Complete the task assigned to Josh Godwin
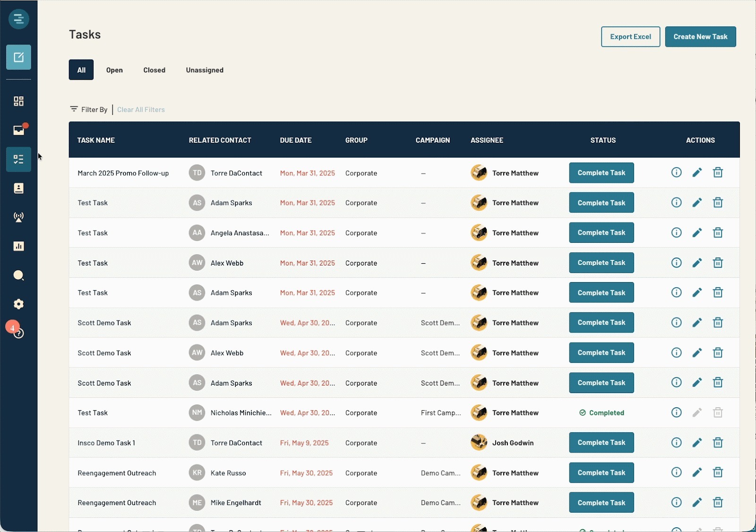The width and height of the screenshot is (756, 532). (x=601, y=443)
